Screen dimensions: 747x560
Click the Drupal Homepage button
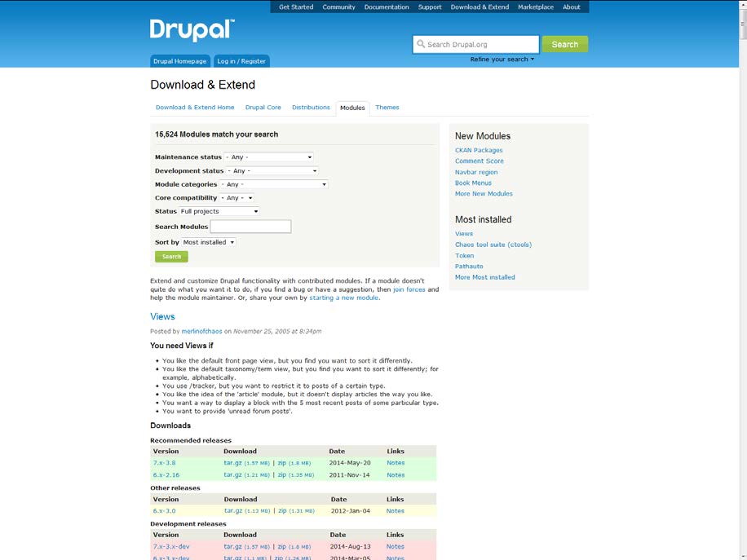179,61
